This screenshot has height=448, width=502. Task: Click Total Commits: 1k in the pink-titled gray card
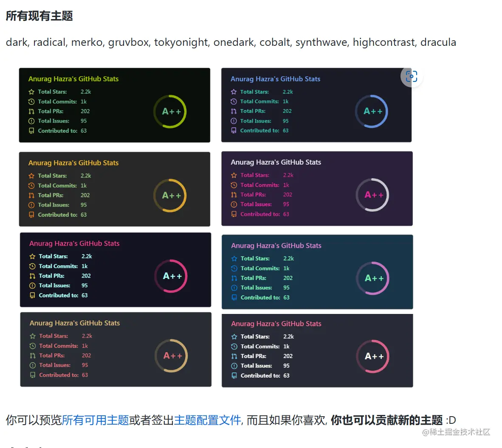coord(265,346)
